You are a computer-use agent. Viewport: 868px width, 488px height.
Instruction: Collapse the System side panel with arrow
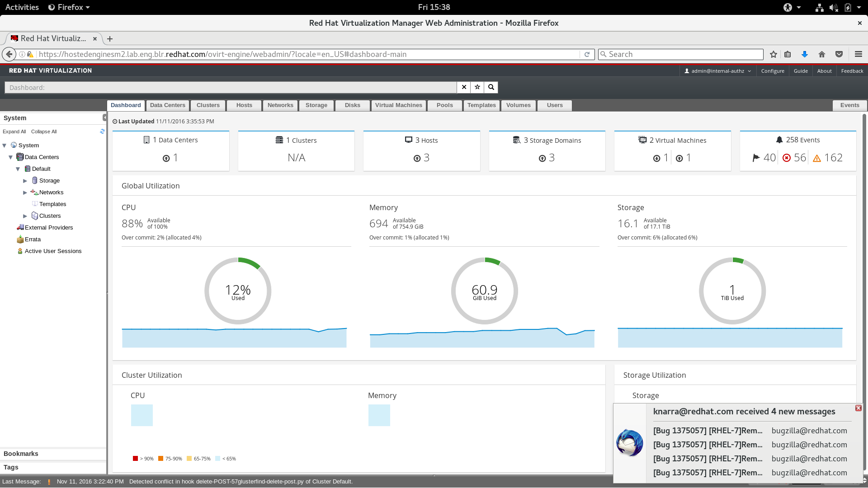pos(104,117)
